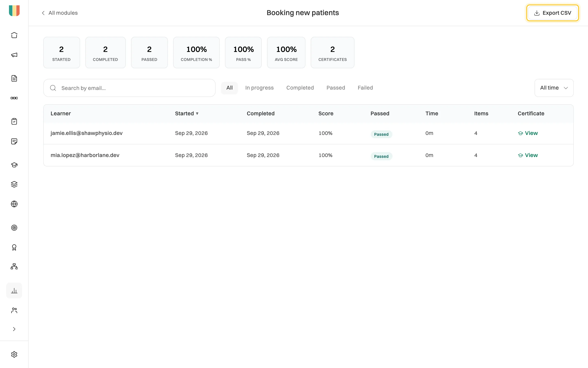Select the Completed filter tab

tap(300, 88)
